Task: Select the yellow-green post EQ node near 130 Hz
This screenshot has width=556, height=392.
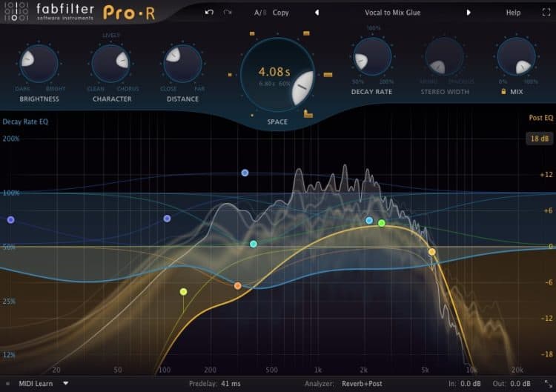Action: [x=183, y=292]
